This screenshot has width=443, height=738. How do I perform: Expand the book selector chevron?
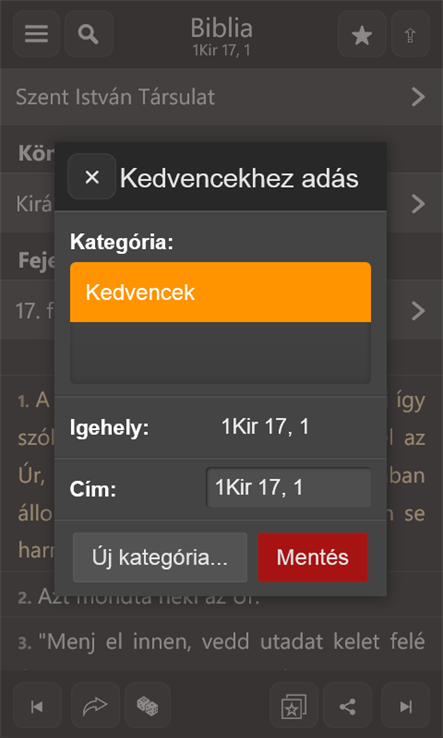coord(418,204)
